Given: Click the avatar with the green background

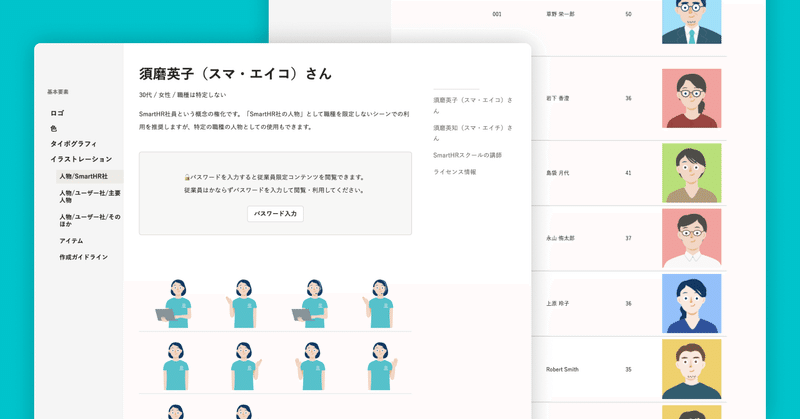Looking at the screenshot, I should [691, 173].
